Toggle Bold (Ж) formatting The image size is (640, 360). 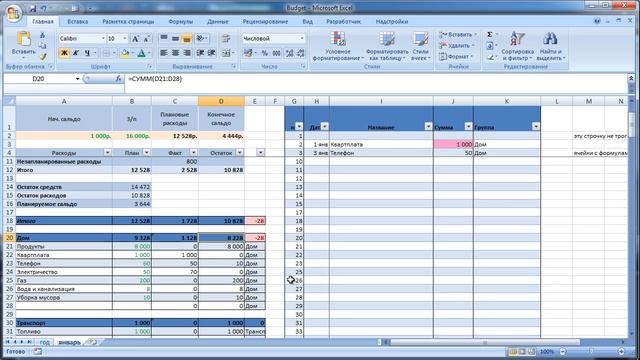coord(64,53)
